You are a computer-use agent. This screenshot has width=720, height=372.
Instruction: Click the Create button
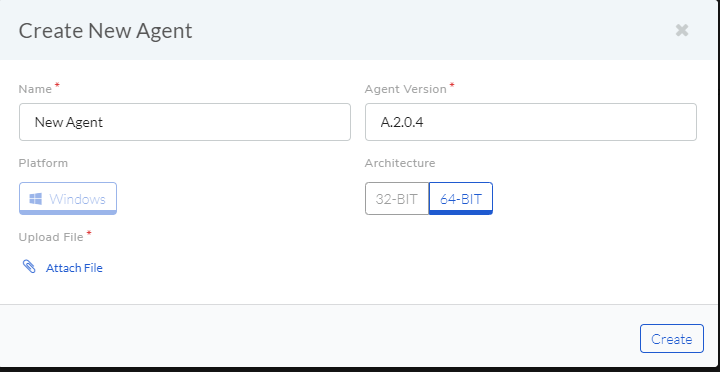coord(672,338)
